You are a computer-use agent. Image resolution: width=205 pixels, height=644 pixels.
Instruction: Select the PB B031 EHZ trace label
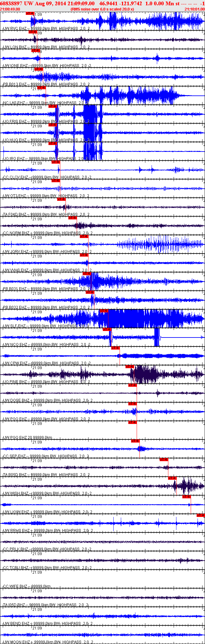pos(46,289)
